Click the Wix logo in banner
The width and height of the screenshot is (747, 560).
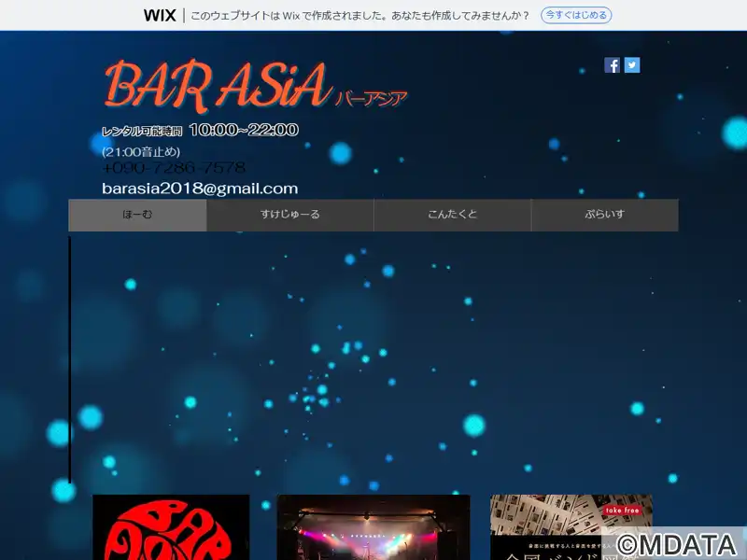[160, 15]
